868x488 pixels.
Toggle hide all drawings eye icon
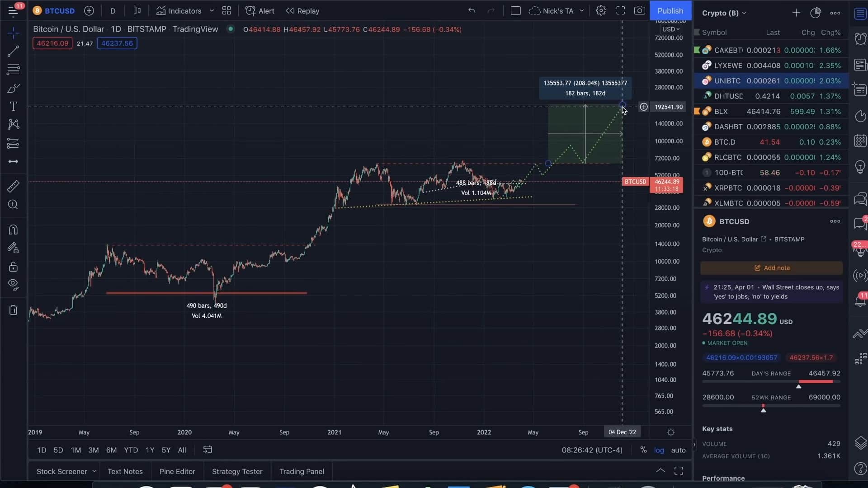pyautogui.click(x=13, y=285)
